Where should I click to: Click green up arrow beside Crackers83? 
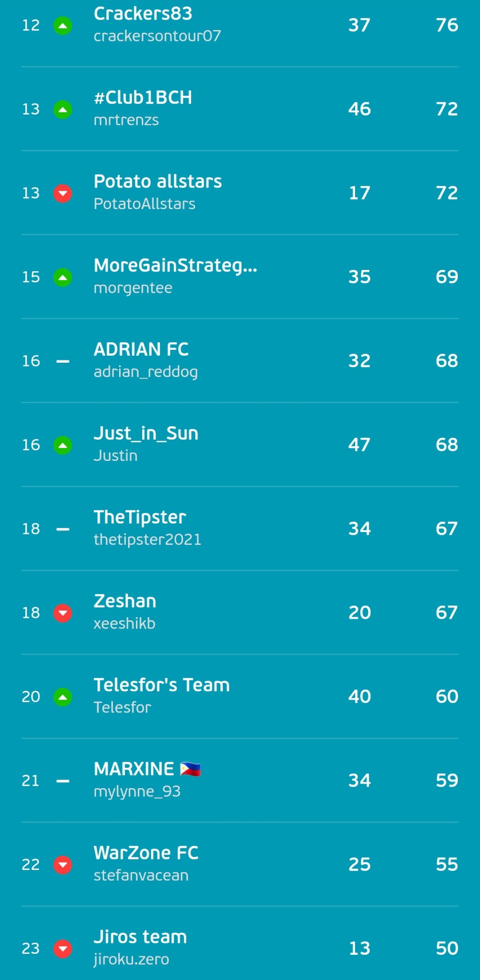point(63,26)
